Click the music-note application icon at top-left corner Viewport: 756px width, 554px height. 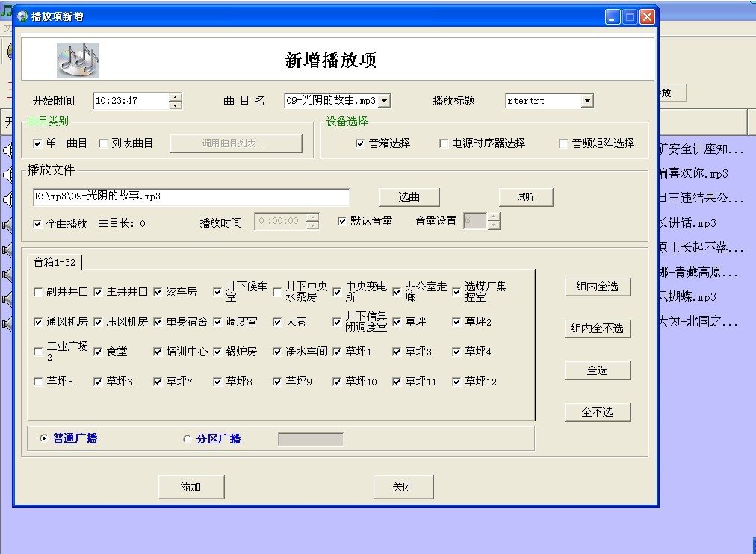coord(7,10)
